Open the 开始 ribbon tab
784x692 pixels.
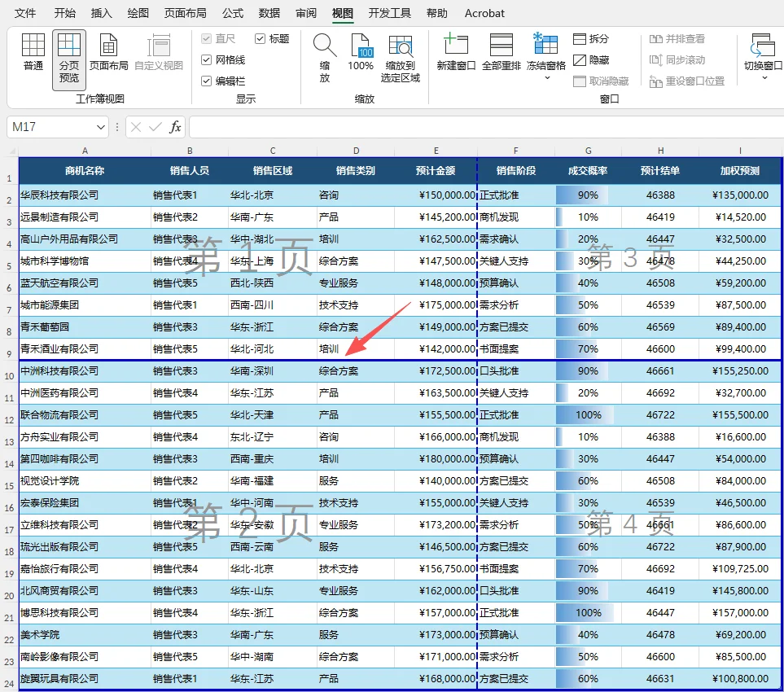pyautogui.click(x=64, y=13)
